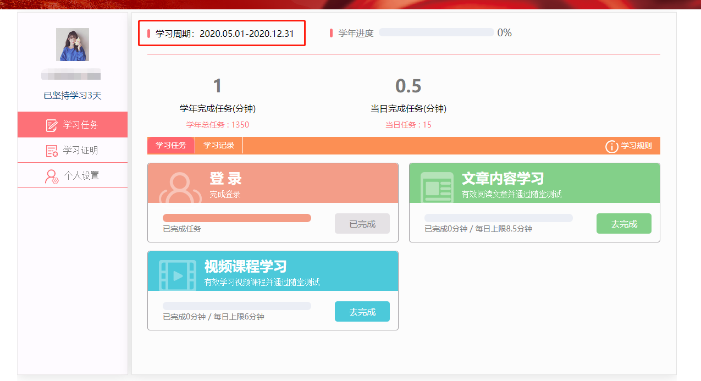Click blue 去完成 button for video course
Screen dimensions: 701x381
[x=362, y=312]
